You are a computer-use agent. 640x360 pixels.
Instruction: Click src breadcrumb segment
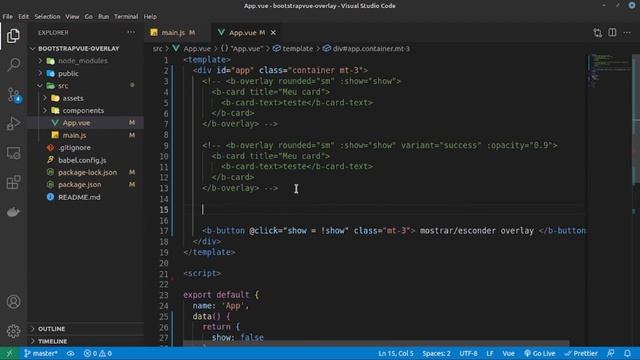tap(158, 49)
